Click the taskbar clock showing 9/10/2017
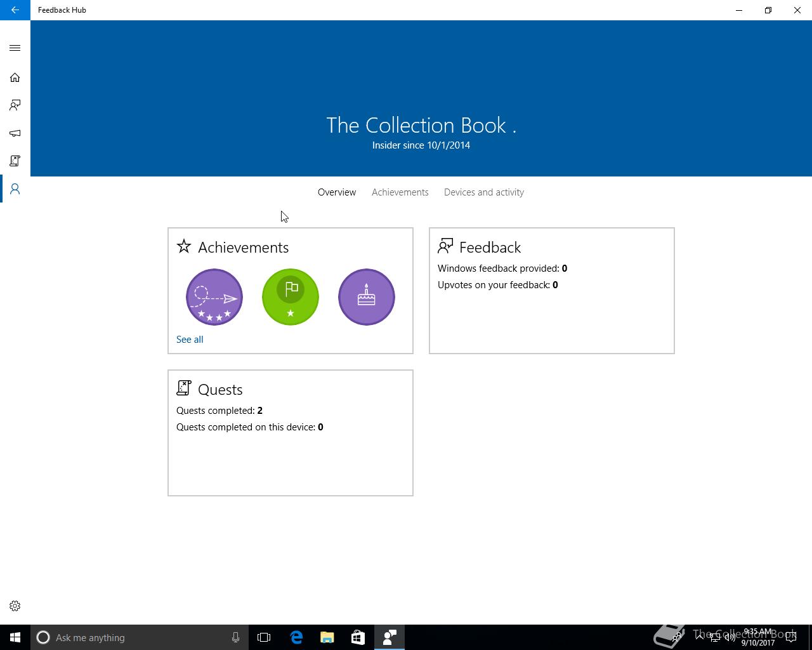The image size is (812, 650). pos(758,637)
